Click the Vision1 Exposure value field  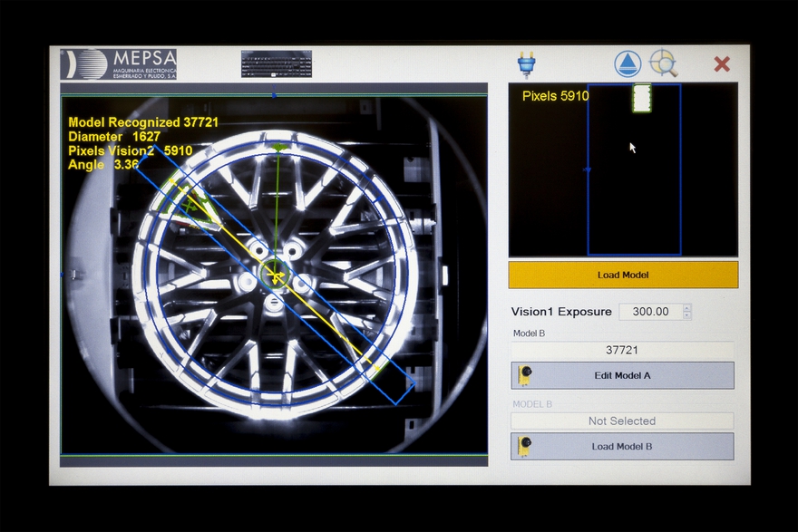[649, 312]
